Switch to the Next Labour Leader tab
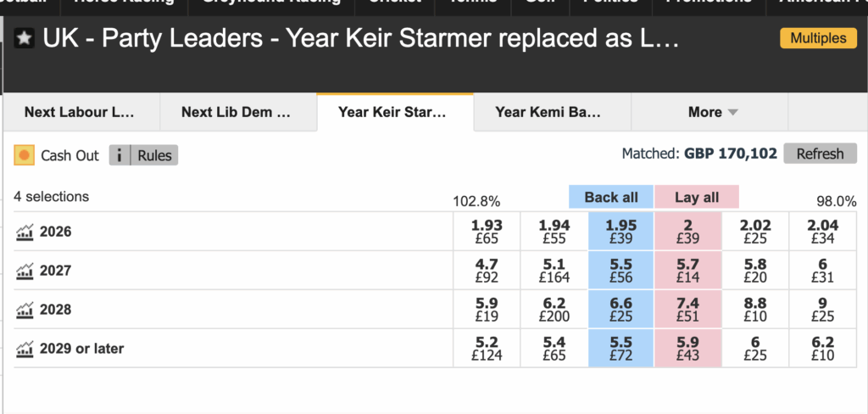The image size is (868, 414). 80,112
